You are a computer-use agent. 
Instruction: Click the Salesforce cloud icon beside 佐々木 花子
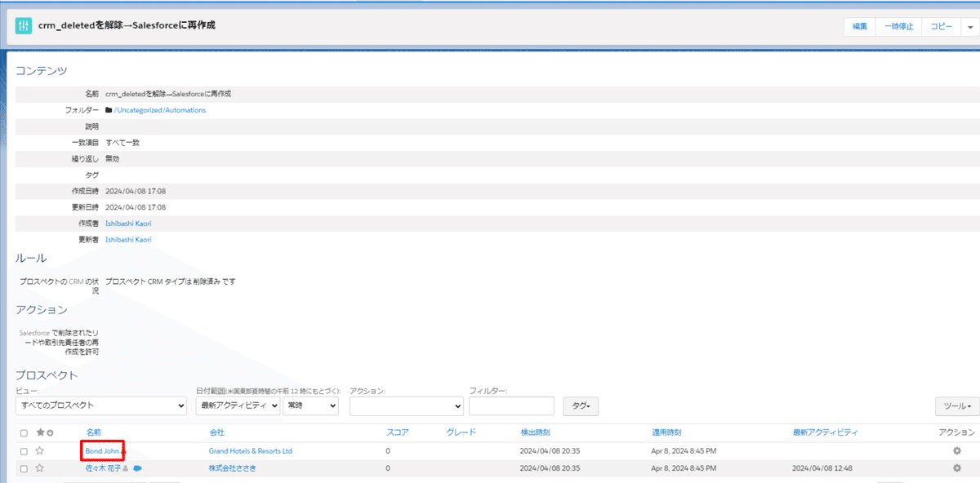point(138,468)
